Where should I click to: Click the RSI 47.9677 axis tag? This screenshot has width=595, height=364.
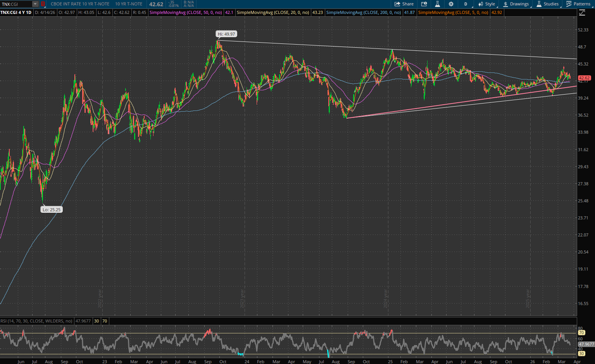click(586, 343)
